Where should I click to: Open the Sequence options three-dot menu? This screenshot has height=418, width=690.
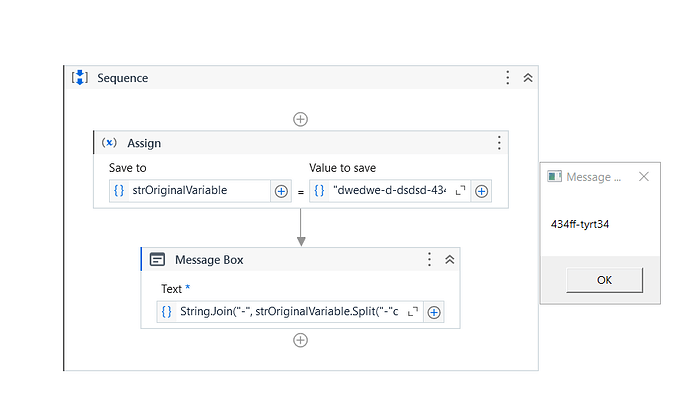tap(508, 78)
